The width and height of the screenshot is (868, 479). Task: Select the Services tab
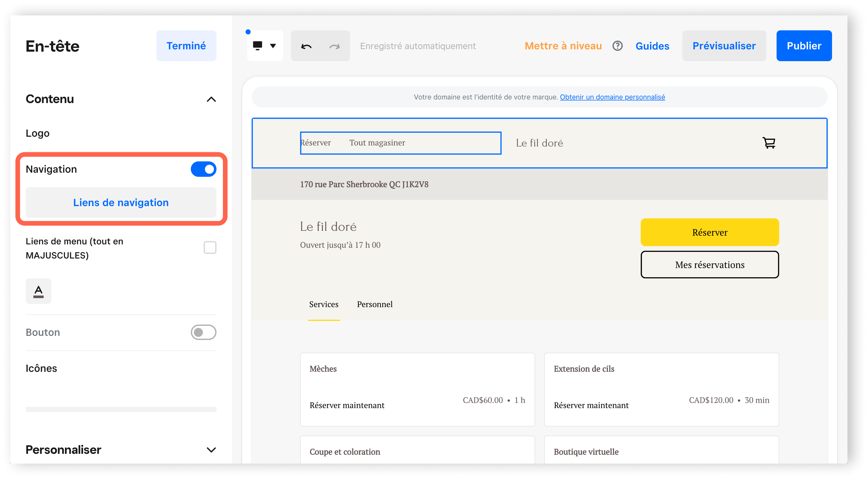(324, 305)
